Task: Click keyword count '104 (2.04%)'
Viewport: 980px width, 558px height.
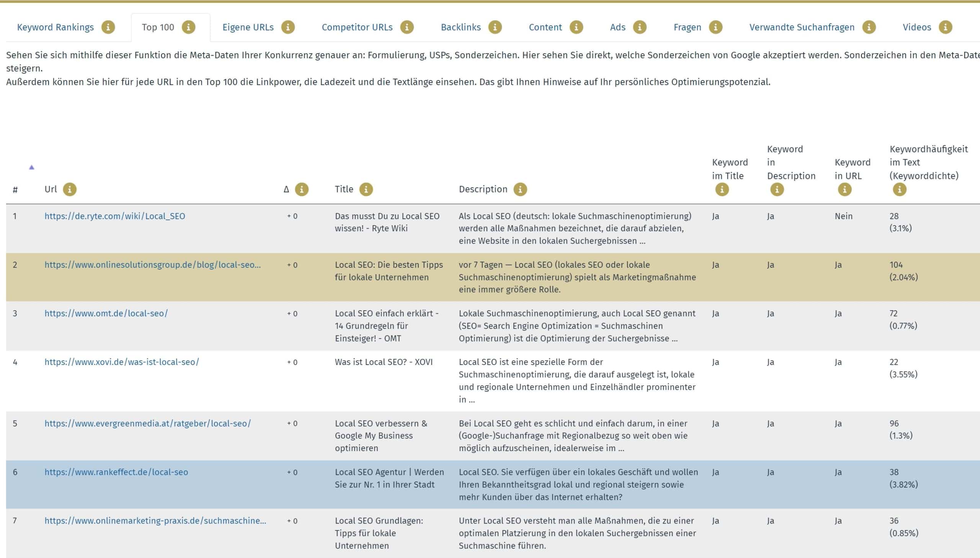Action: 903,271
